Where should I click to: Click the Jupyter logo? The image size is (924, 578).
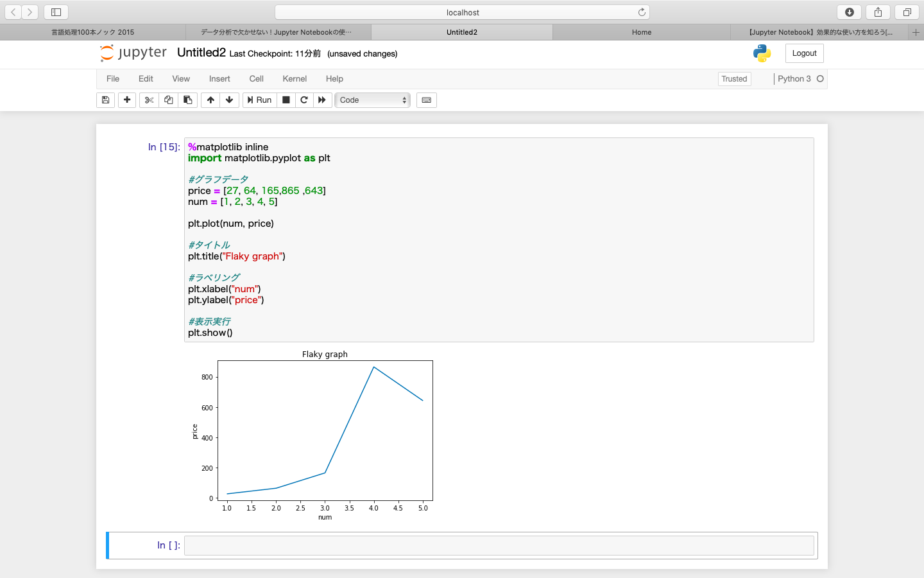(133, 53)
